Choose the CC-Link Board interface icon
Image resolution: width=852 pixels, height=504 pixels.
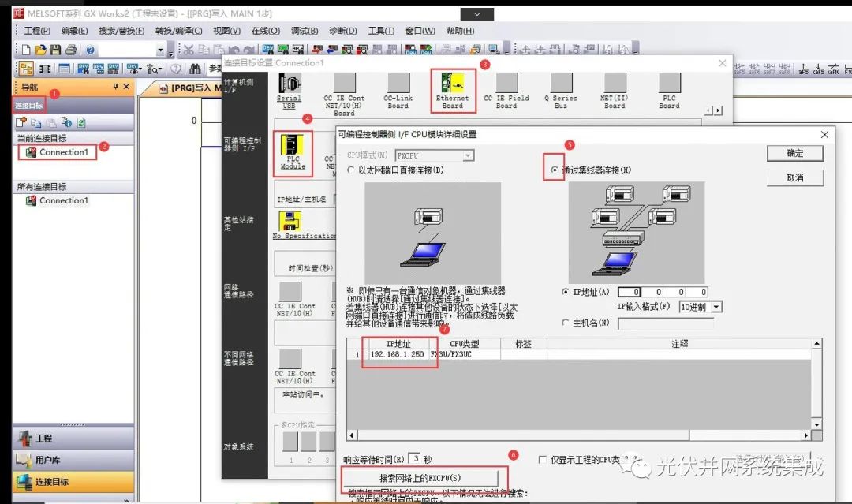point(398,88)
